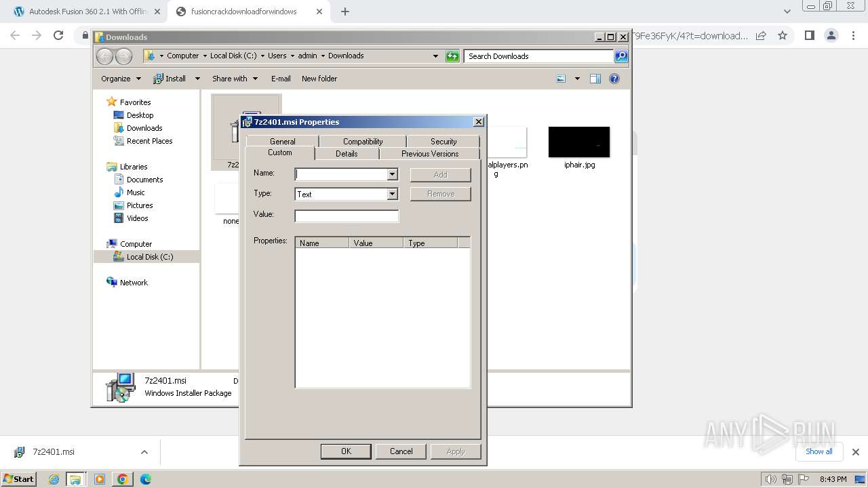Click E-mail in Explorer toolbar

click(x=281, y=79)
